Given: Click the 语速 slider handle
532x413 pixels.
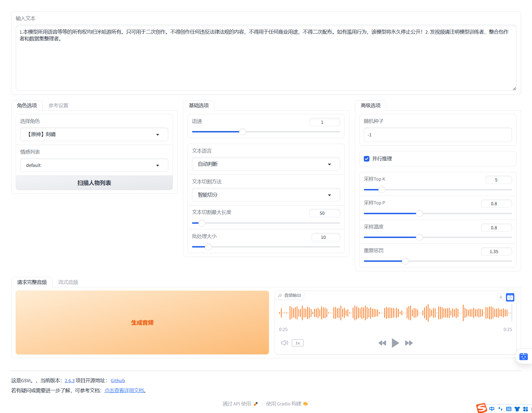Looking at the screenshot, I should pos(242,132).
